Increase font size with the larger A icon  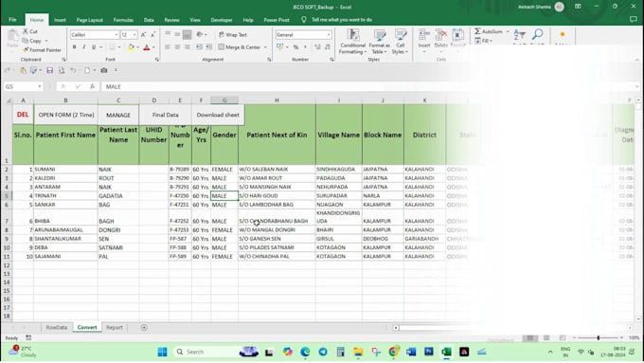coord(143,35)
